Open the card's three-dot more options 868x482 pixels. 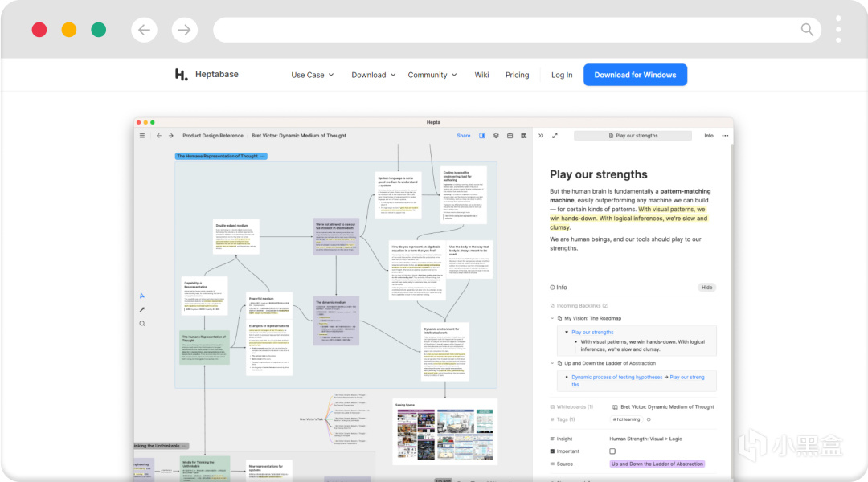(x=725, y=136)
